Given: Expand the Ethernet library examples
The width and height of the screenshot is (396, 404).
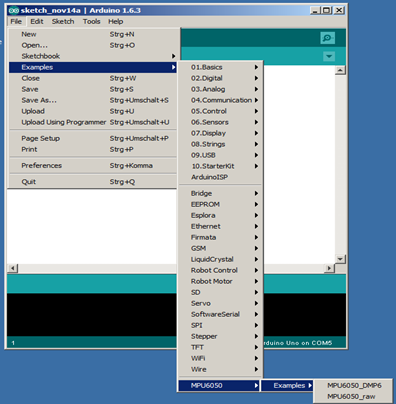Looking at the screenshot, I should [x=220, y=226].
